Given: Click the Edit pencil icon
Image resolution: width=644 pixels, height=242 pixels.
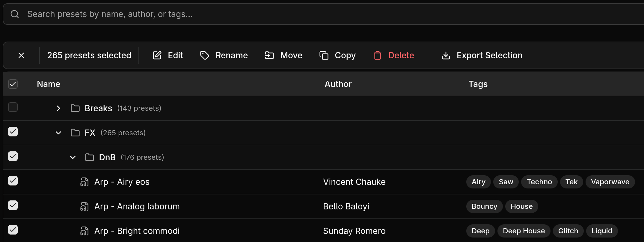Looking at the screenshot, I should 157,55.
